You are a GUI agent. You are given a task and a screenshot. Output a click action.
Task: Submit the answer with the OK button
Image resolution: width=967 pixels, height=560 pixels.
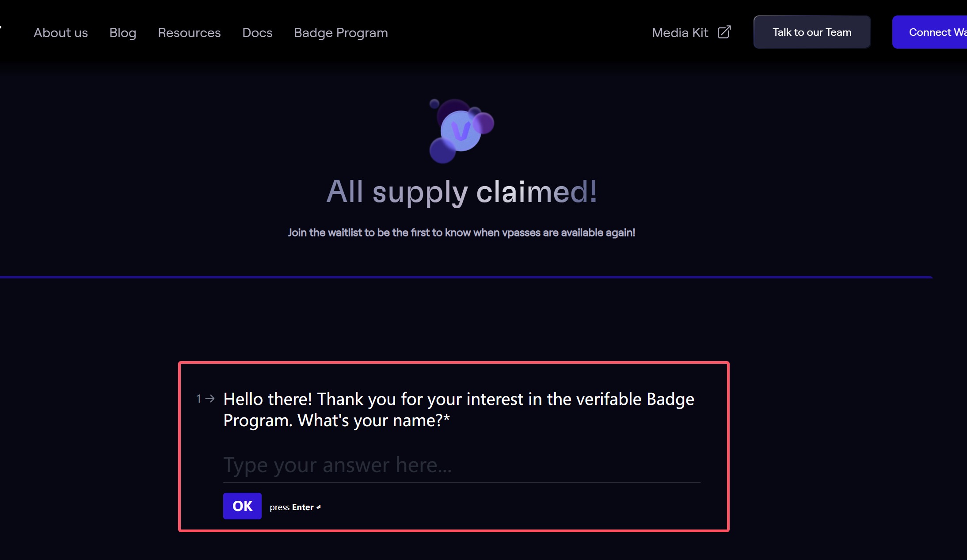242,506
